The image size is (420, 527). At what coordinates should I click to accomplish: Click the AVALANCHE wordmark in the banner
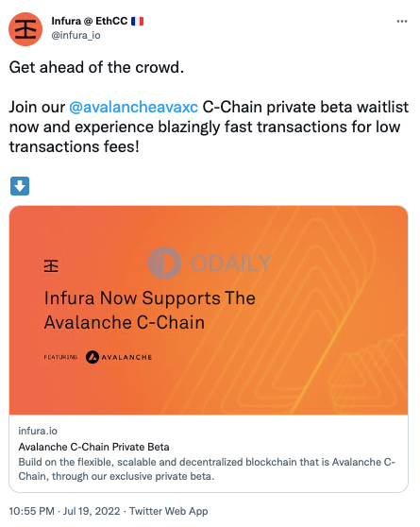[x=127, y=357]
